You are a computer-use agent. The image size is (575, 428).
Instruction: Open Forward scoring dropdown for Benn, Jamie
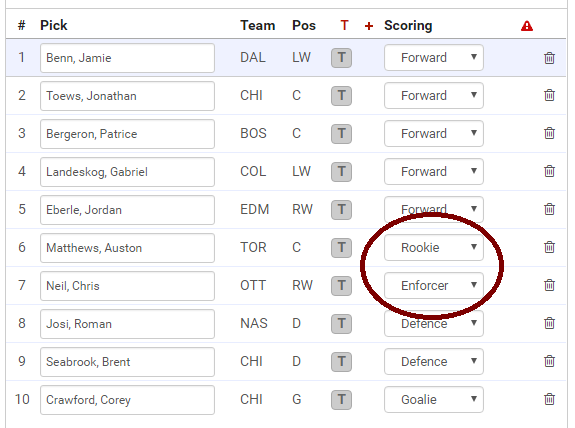(434, 58)
